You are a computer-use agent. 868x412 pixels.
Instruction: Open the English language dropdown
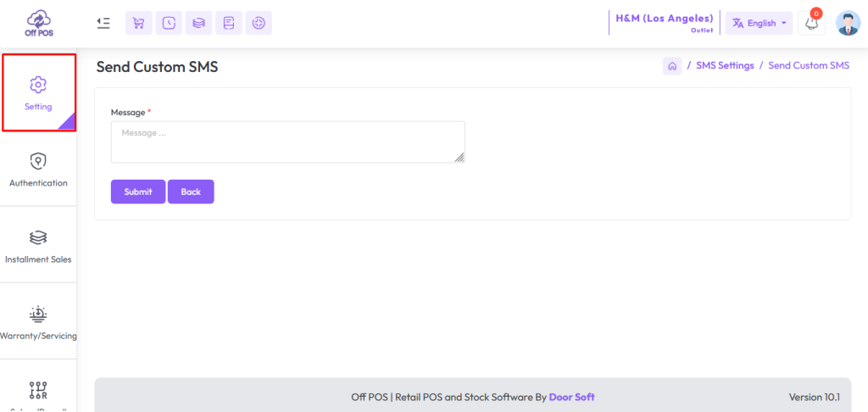[759, 23]
